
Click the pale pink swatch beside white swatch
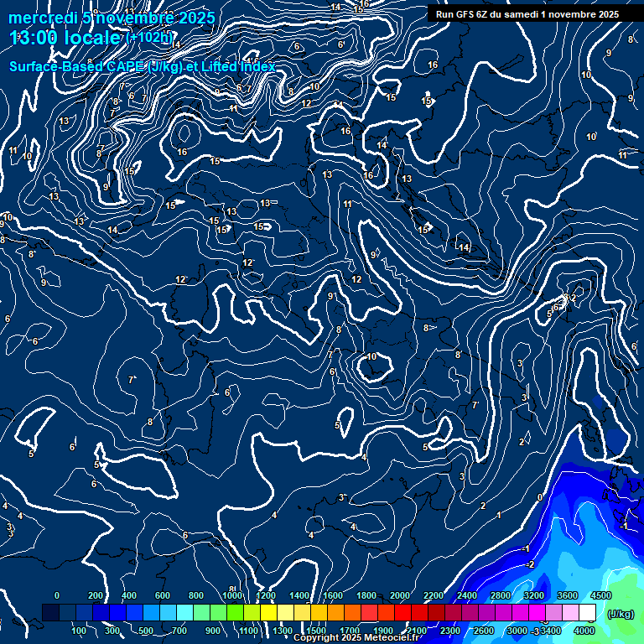click(x=570, y=612)
